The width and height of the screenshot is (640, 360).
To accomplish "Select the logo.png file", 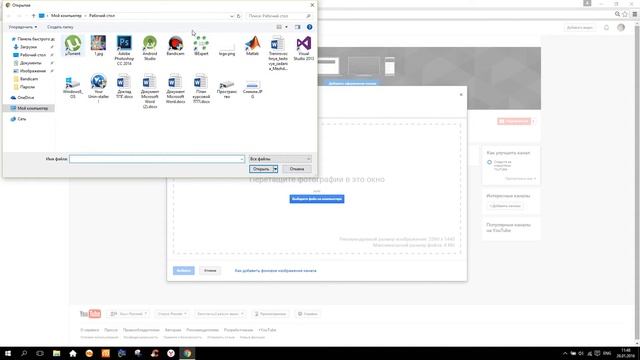I will pos(227,49).
